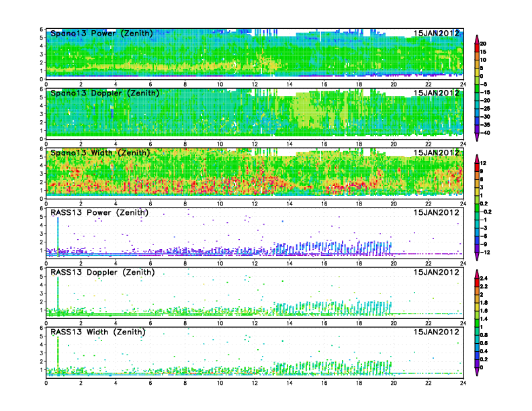Viewport: 532px width, 411px height.
Task: Click hour 8 tick under the Spano13 Doppler plot
Action: coord(185,144)
